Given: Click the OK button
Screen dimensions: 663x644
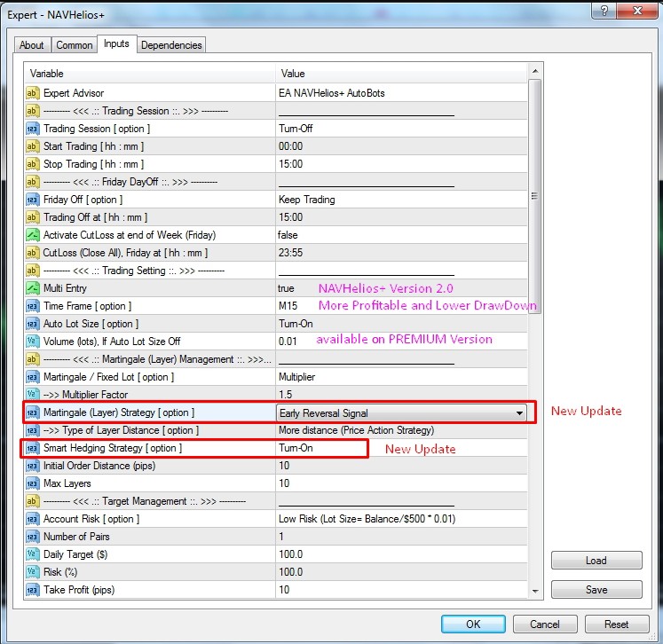Looking at the screenshot, I should pyautogui.click(x=473, y=624).
